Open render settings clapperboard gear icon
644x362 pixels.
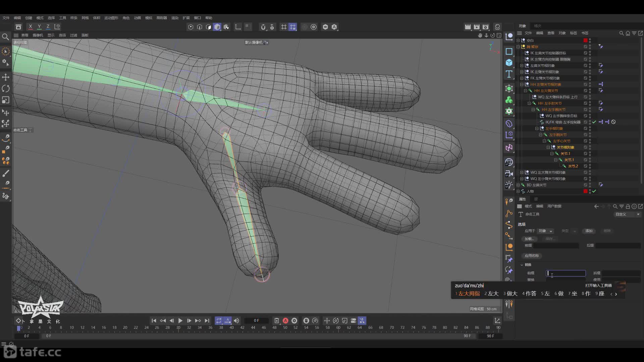pyautogui.click(x=486, y=27)
